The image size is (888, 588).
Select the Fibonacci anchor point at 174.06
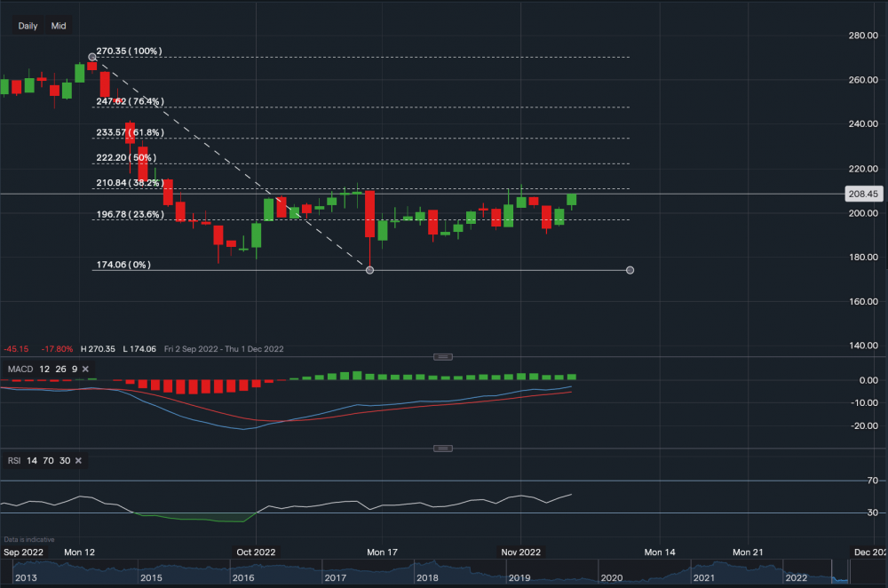pos(369,269)
